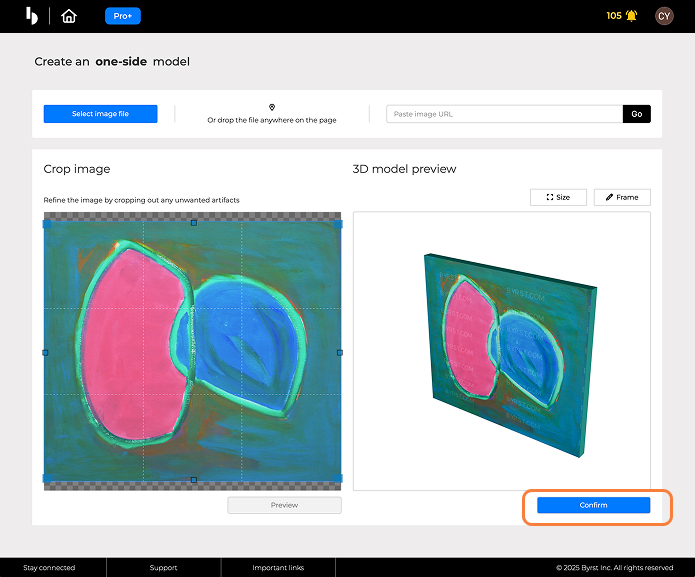695x577 pixels.
Task: Click the bottom-right crop corner handle
Action: pos(340,478)
